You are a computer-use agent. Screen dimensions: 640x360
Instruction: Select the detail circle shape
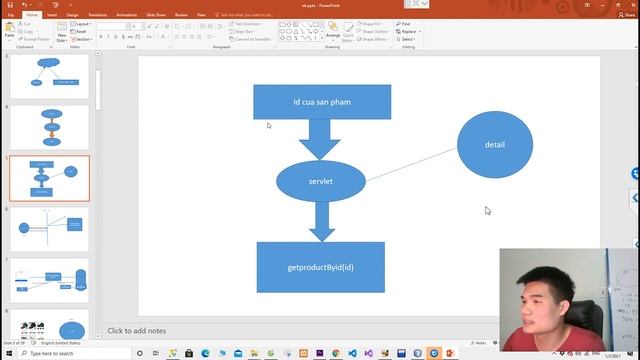495,144
